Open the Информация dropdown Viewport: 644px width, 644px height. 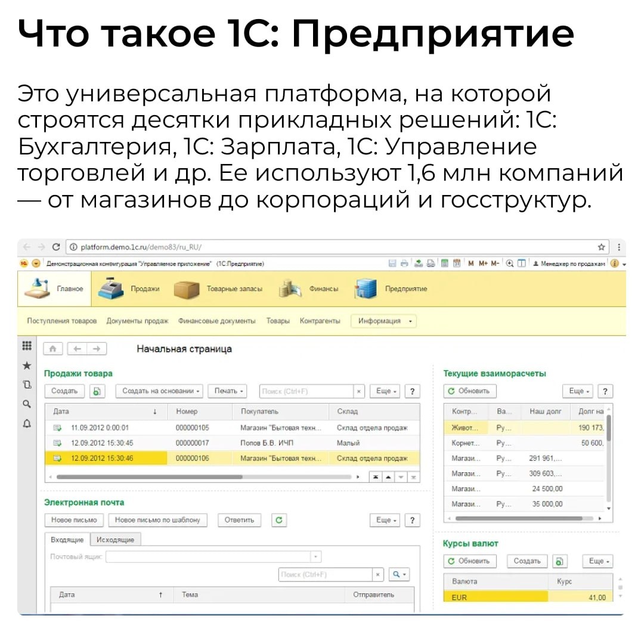pyautogui.click(x=383, y=321)
